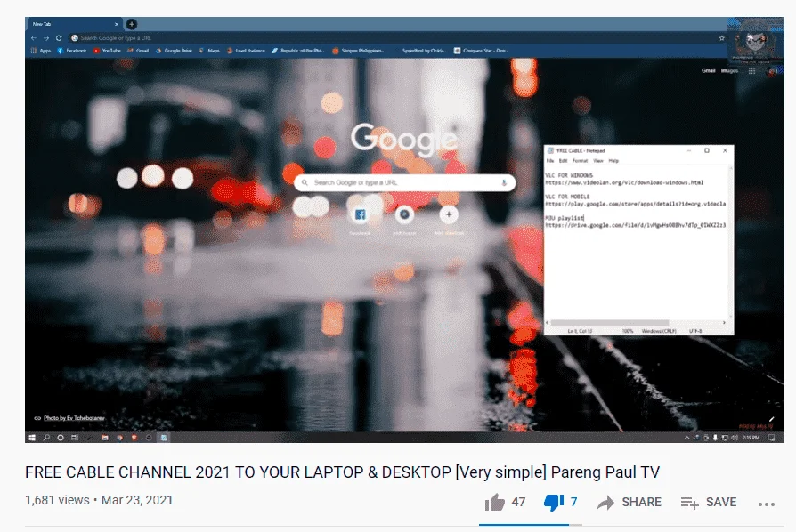Open the Gmail bookmark in bookmarks bar
The width and height of the screenshot is (796, 532).
[138, 51]
